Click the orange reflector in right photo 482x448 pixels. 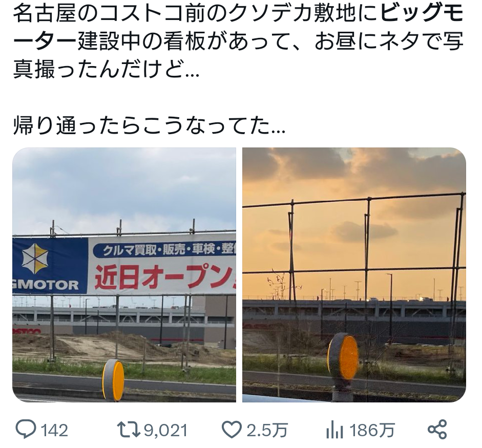pos(343,357)
